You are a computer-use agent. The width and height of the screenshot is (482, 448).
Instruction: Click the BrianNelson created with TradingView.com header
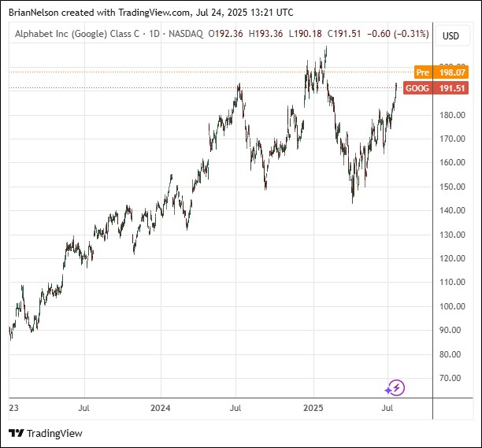click(150, 13)
